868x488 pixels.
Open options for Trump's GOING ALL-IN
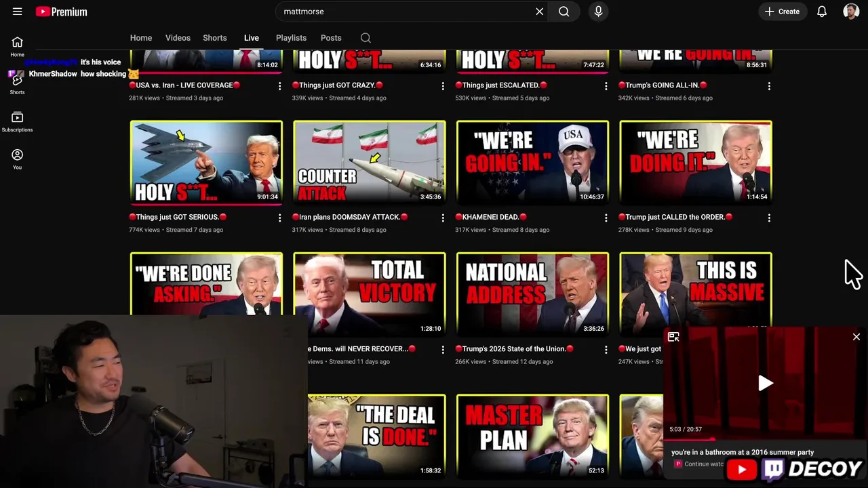pyautogui.click(x=769, y=86)
